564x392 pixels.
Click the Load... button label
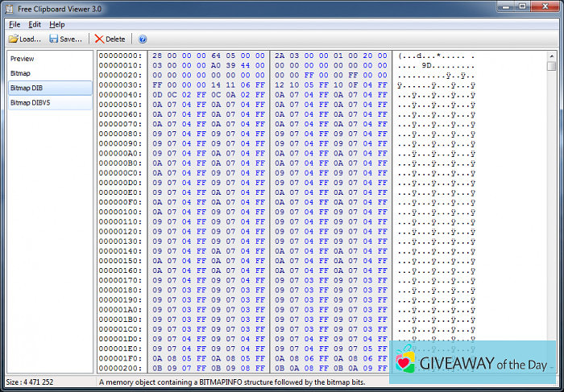(31, 39)
